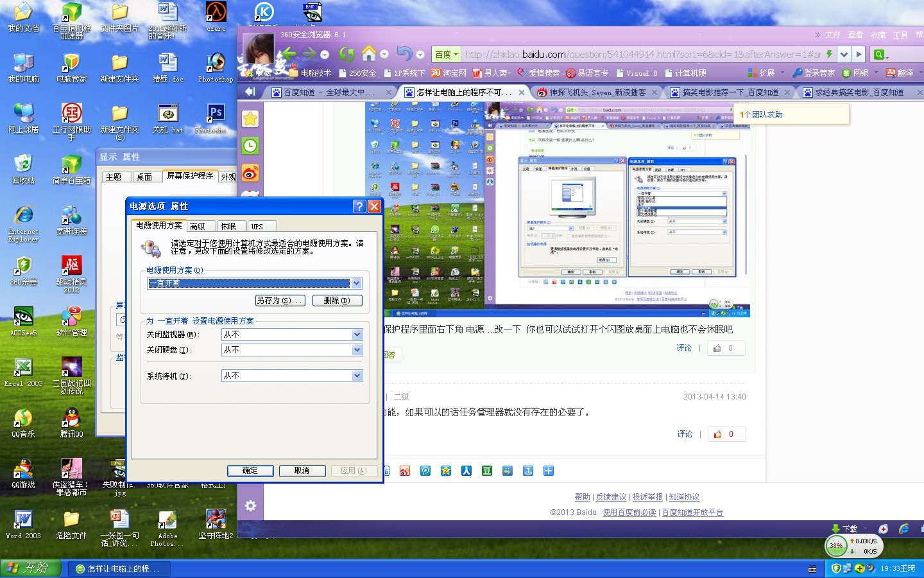The height and width of the screenshot is (578, 924).
Task: Open the 回收站 recycle bin icon
Action: (x=23, y=168)
